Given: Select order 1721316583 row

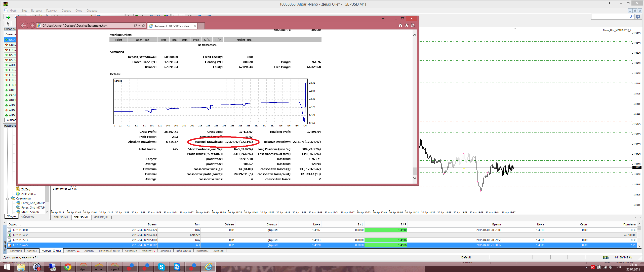Looking at the screenshot, I should [x=322, y=240].
